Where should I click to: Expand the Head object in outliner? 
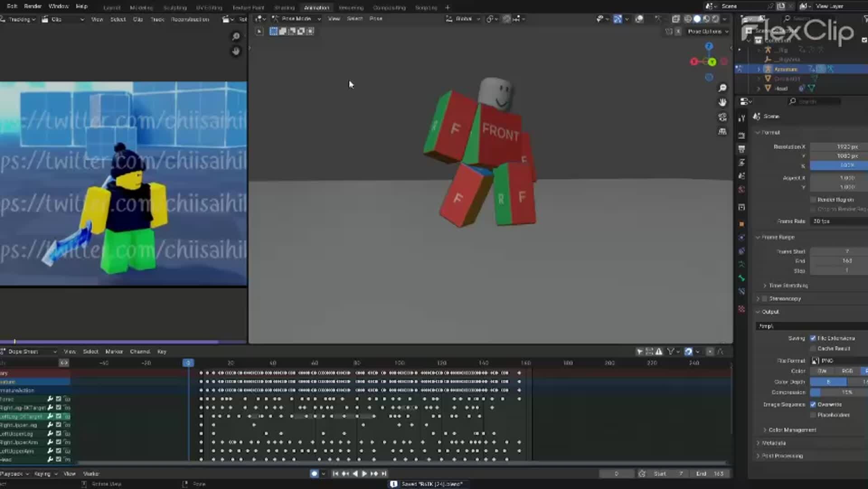(x=759, y=89)
